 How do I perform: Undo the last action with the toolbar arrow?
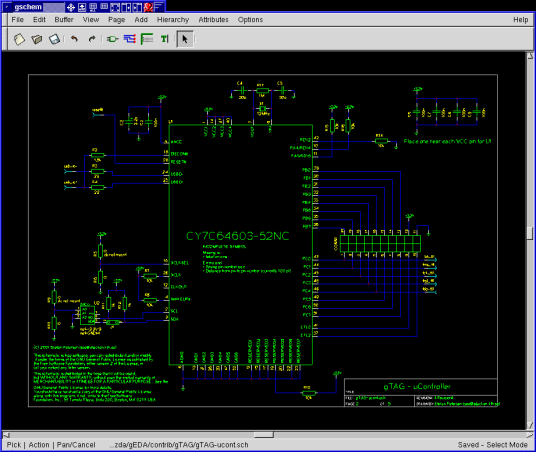[74, 39]
